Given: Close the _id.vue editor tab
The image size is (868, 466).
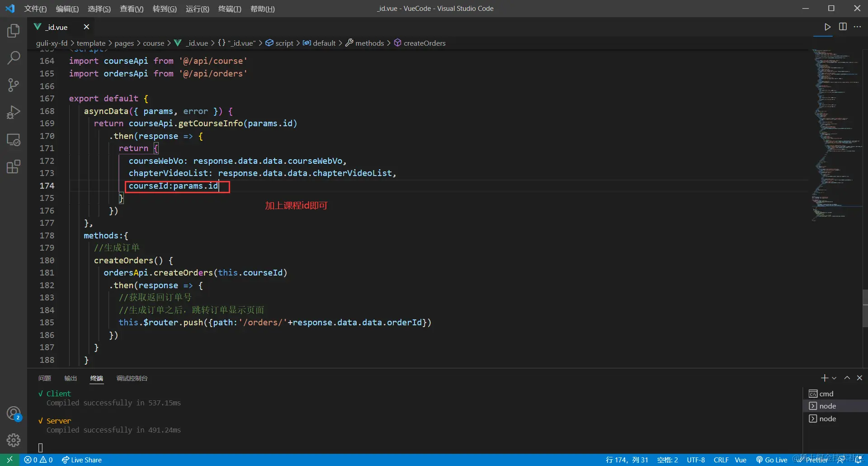Looking at the screenshot, I should coord(86,27).
